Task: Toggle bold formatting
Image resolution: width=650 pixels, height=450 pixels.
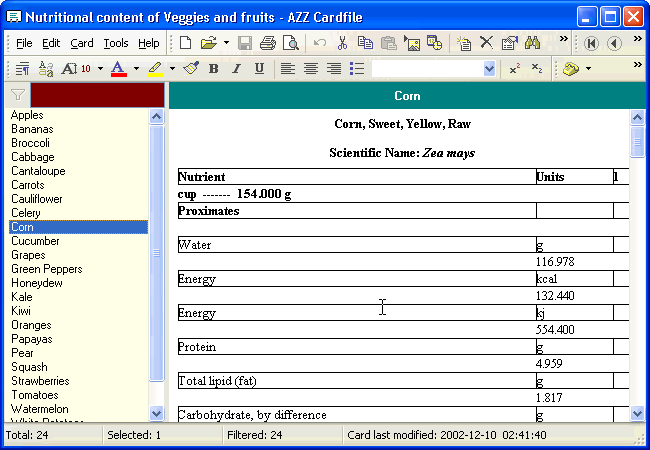Action: pos(213,68)
